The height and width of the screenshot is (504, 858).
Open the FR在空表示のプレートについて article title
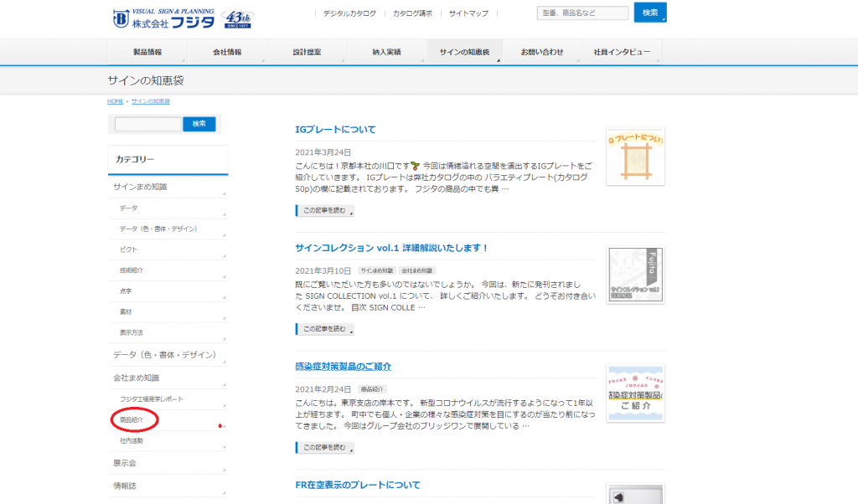(x=358, y=485)
